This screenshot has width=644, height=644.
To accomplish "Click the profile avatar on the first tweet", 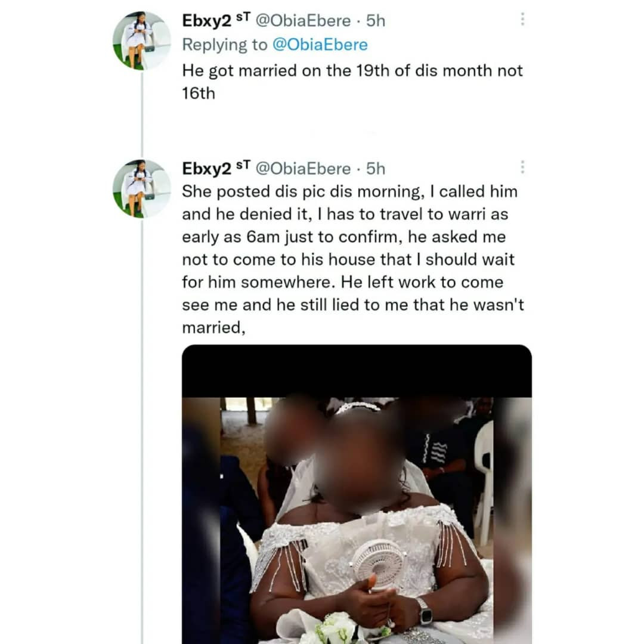I will [x=142, y=40].
